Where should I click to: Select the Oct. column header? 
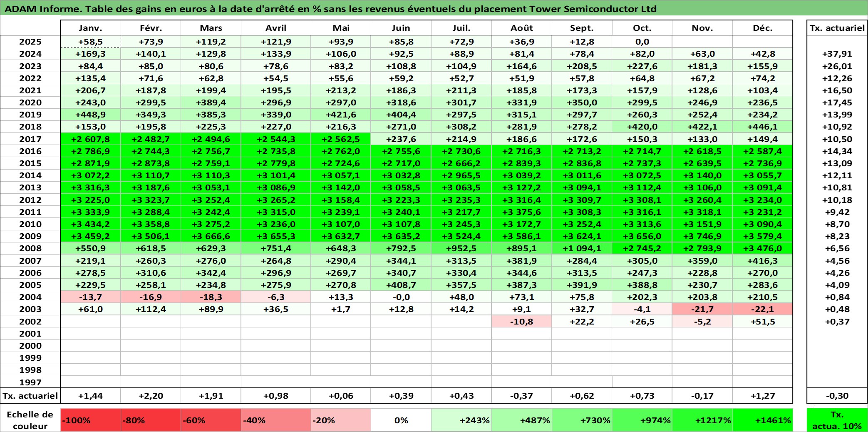642,28
